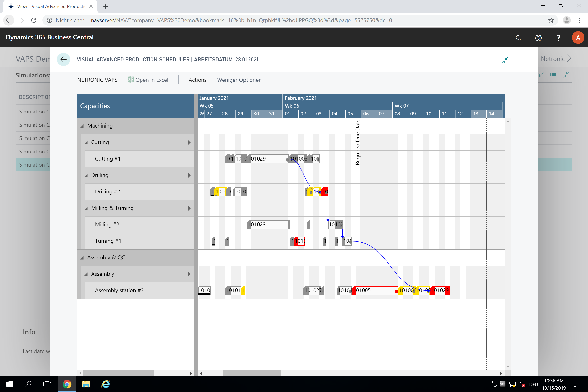Open Business Central search magnifier
The image size is (588, 392).
tap(518, 38)
